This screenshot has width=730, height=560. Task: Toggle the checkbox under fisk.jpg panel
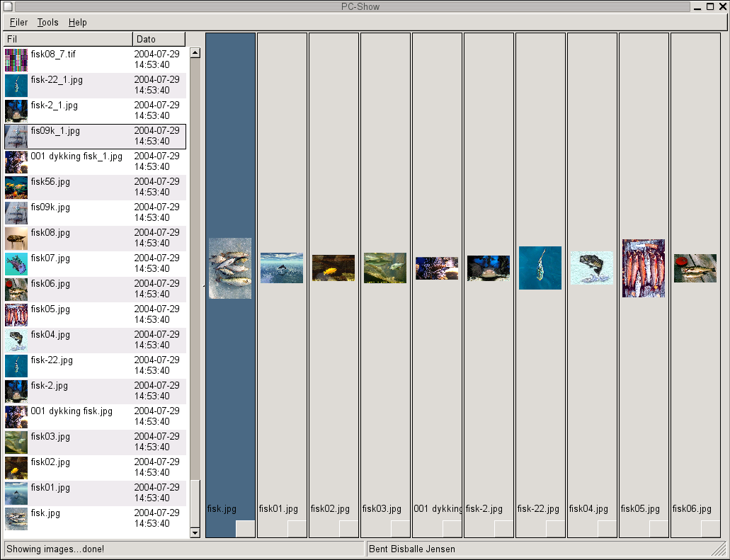[x=245, y=529]
